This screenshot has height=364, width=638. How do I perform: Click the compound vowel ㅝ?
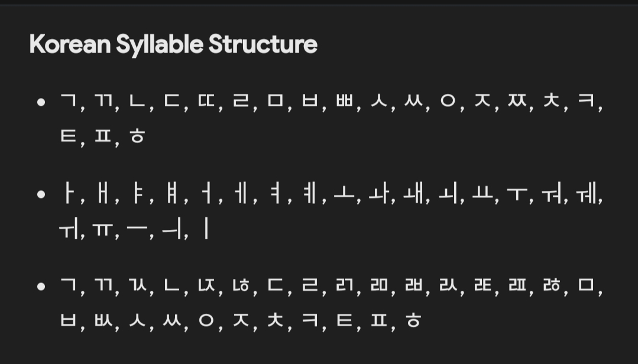coord(552,194)
